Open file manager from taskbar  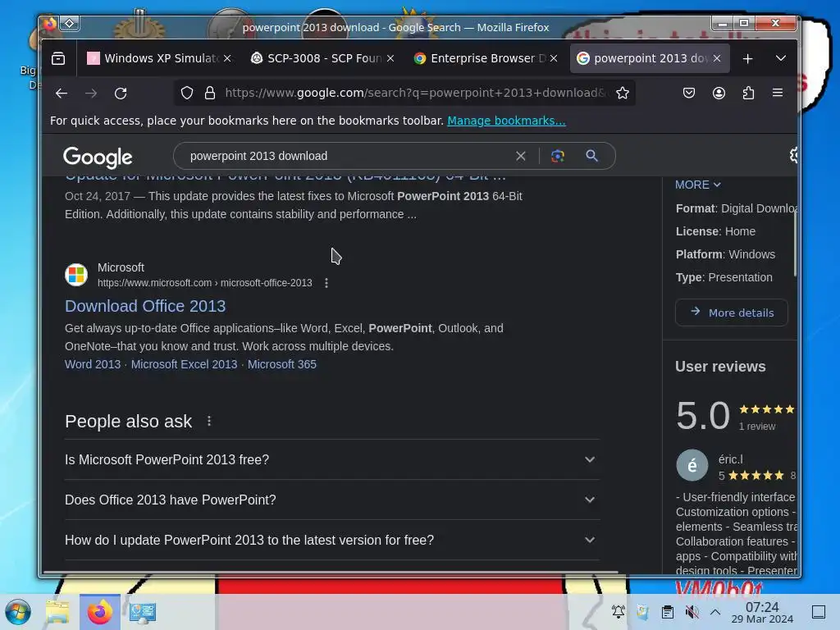click(57, 612)
